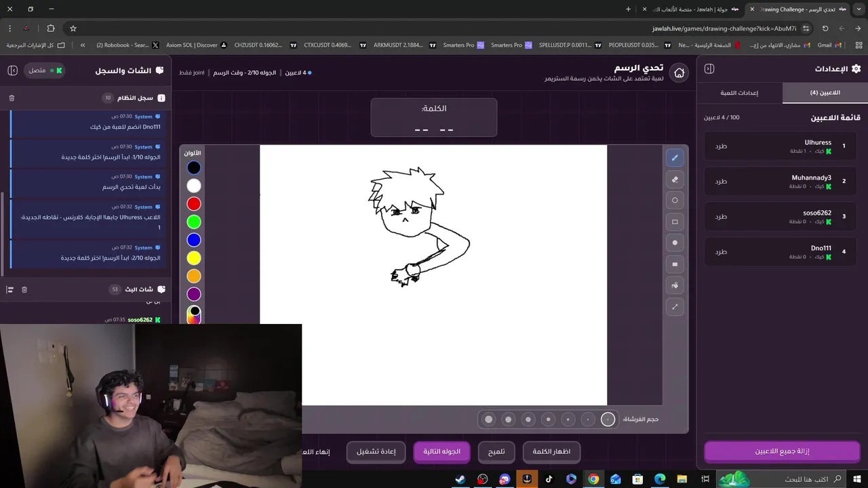Click إزالة جميع اللاعبين button
This screenshot has width=868, height=488.
(x=782, y=451)
